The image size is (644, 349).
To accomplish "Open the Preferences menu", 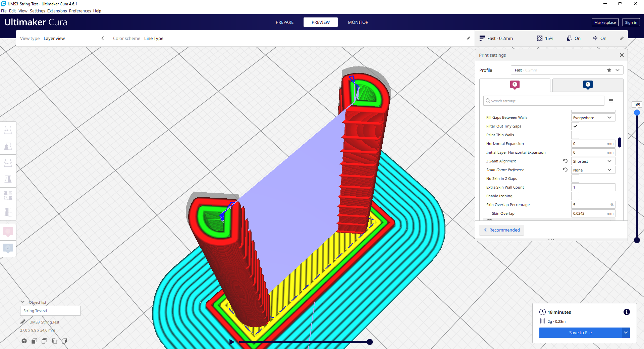I will (80, 11).
